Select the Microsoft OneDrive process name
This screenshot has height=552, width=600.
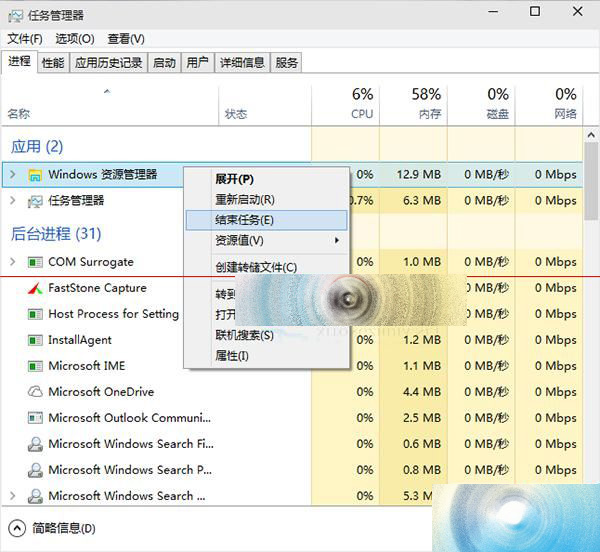tap(101, 392)
